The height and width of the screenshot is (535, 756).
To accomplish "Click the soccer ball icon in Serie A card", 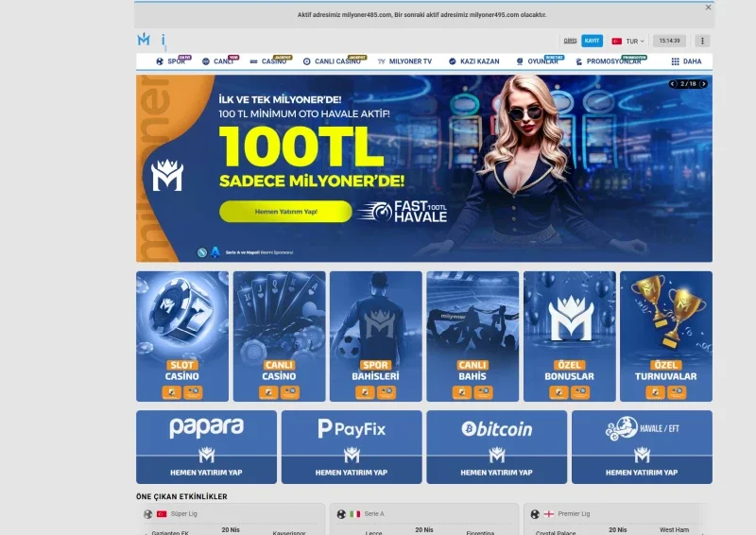I will 341,514.
